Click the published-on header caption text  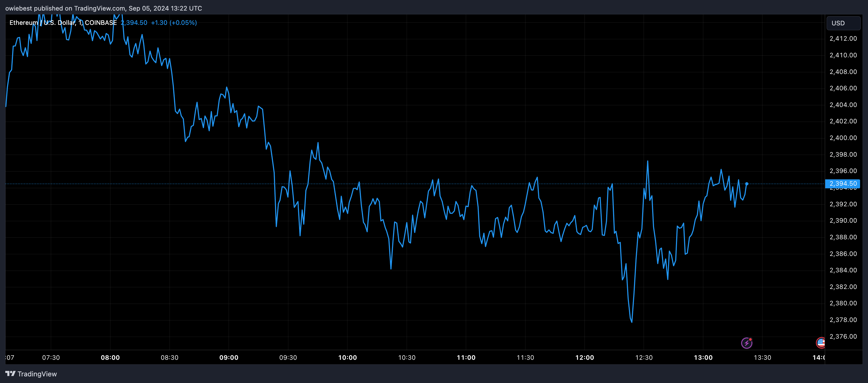point(104,8)
